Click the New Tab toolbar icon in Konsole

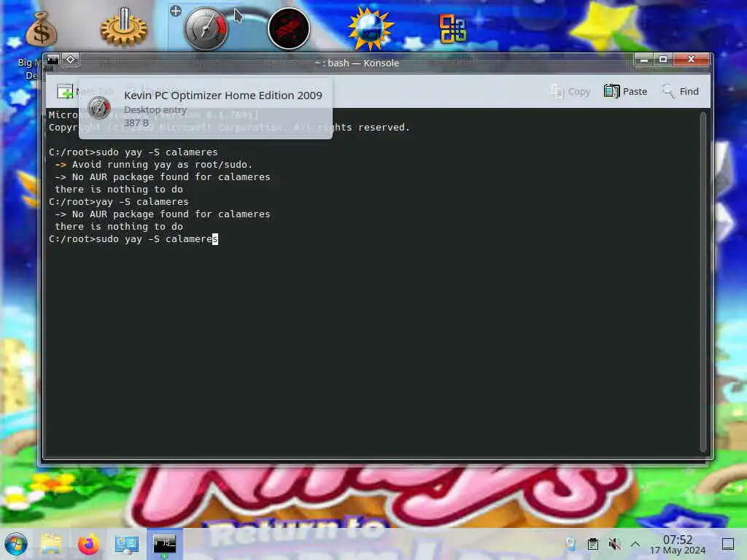(x=65, y=91)
